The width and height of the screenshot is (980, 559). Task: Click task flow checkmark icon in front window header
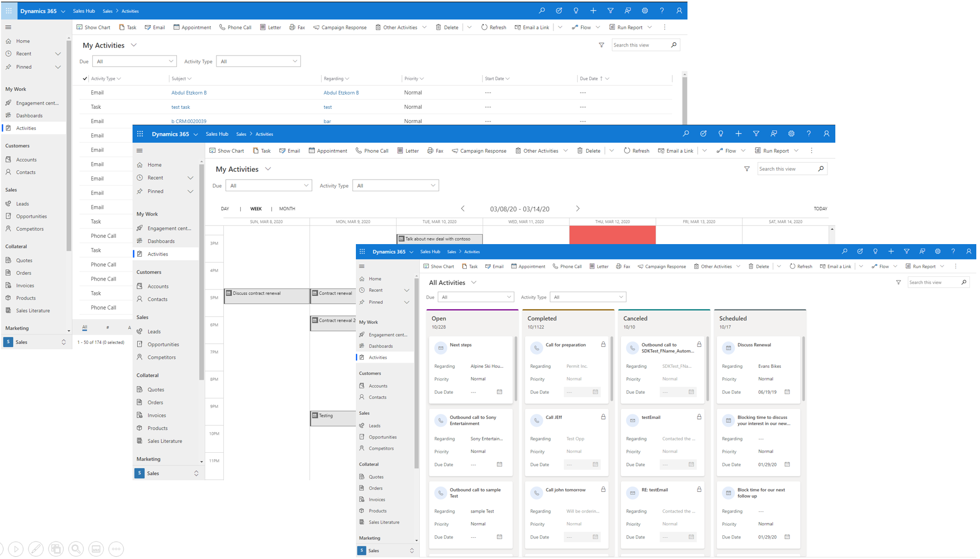click(x=860, y=251)
